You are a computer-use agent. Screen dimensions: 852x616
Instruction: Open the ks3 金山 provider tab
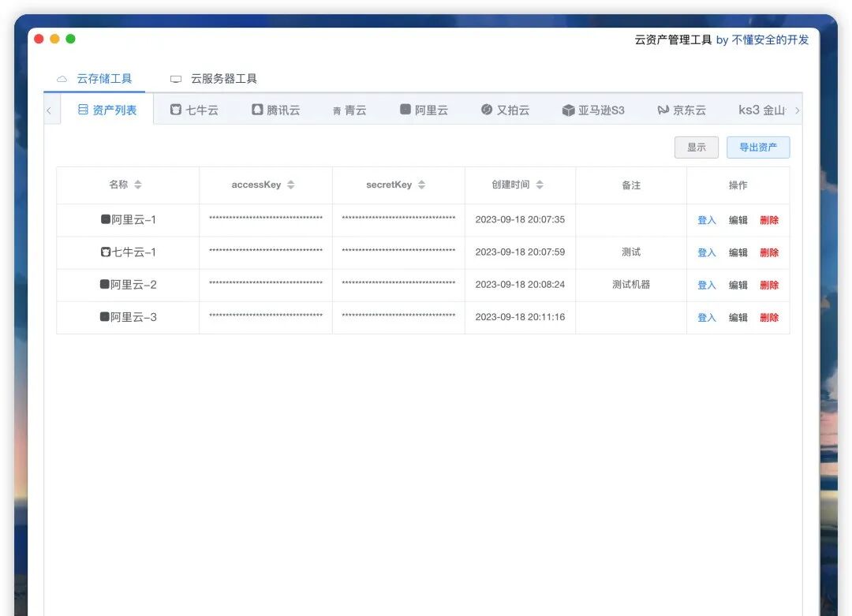(762, 110)
